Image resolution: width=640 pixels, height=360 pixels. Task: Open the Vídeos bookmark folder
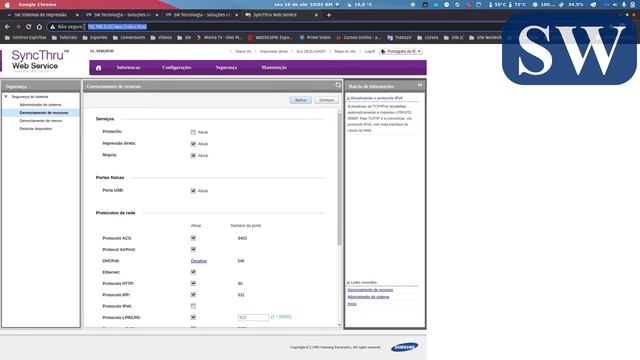click(x=161, y=38)
